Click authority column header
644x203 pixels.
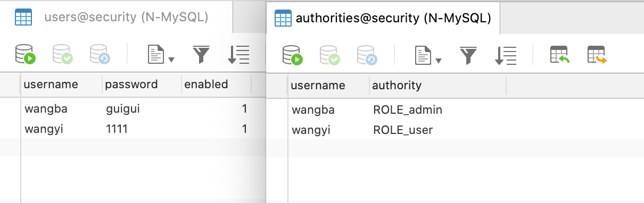(x=437, y=85)
